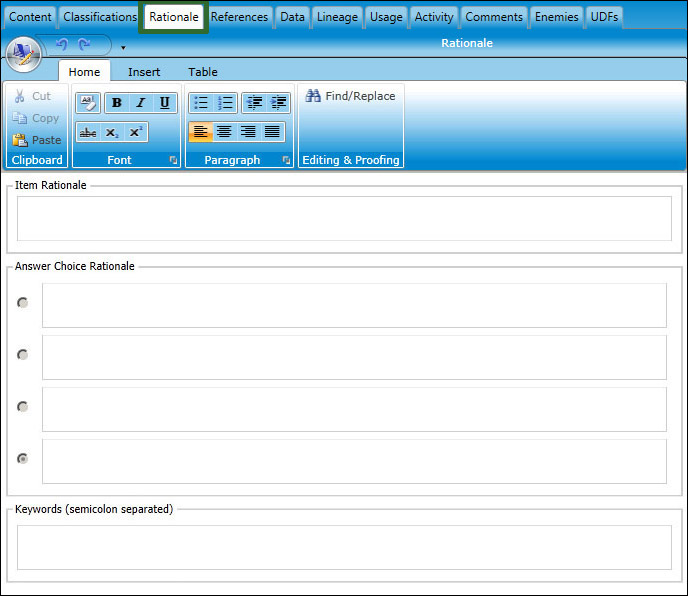Select the first answer choice radio button

23,302
